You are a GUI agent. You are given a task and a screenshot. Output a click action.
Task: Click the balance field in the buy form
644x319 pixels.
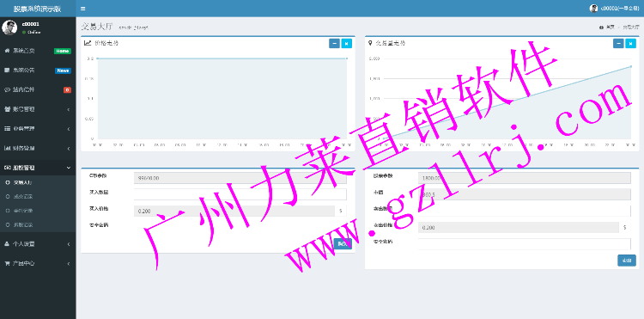[x=240, y=178]
